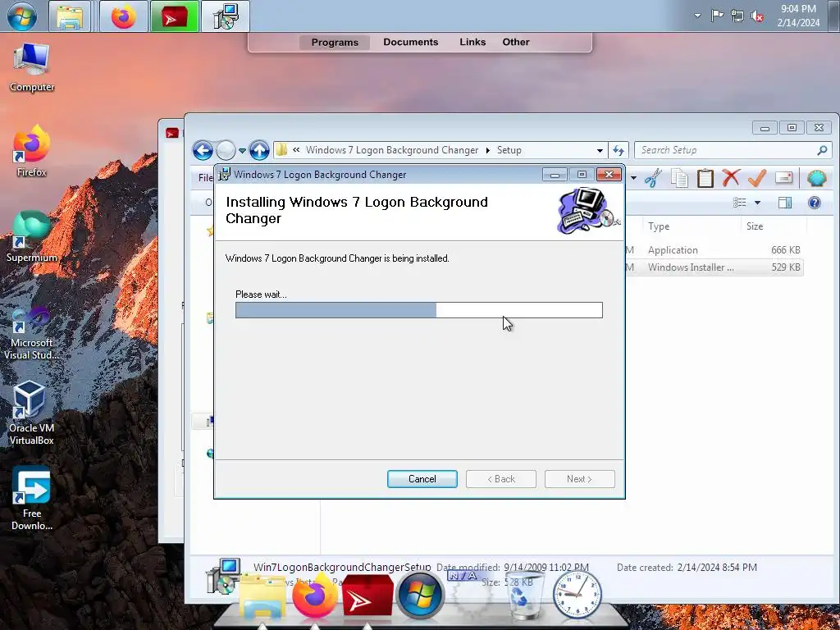Click the shell globe toolbar icon
The width and height of the screenshot is (840, 630).
[x=817, y=178]
